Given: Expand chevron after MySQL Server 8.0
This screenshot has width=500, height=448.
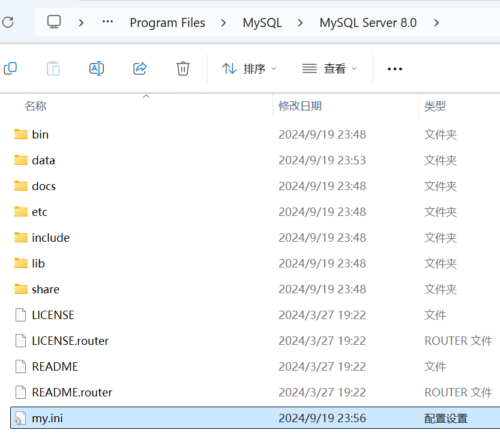Looking at the screenshot, I should pyautogui.click(x=436, y=23).
